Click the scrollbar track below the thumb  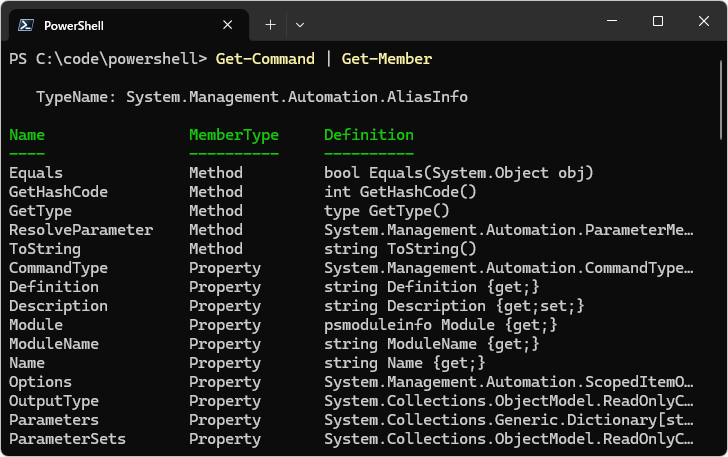pyautogui.click(x=722, y=300)
